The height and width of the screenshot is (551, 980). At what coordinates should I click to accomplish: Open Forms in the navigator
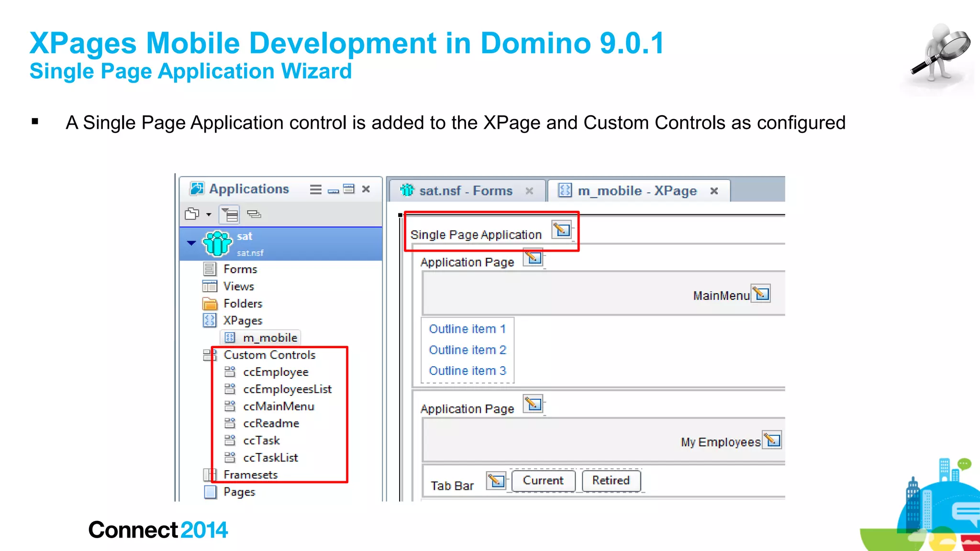(x=240, y=269)
